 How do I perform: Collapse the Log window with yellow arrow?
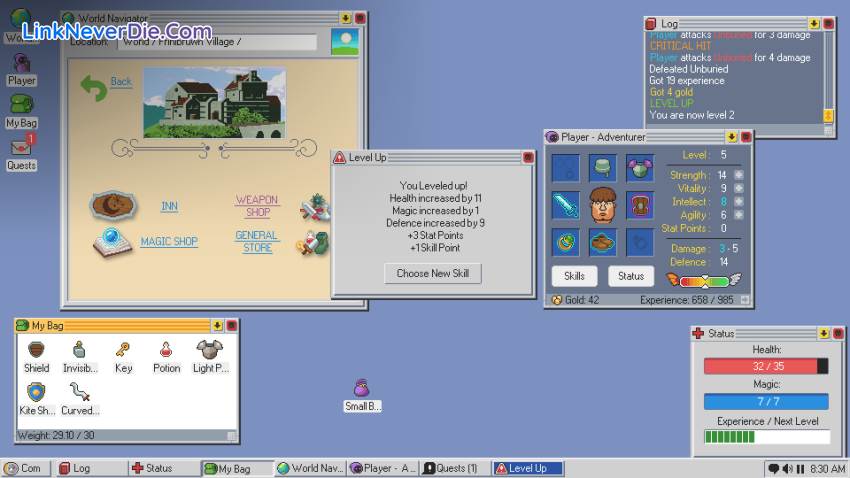814,24
